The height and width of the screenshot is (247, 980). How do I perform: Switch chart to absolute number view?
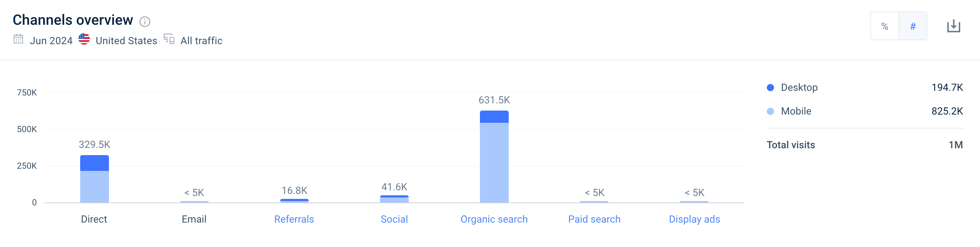[913, 26]
